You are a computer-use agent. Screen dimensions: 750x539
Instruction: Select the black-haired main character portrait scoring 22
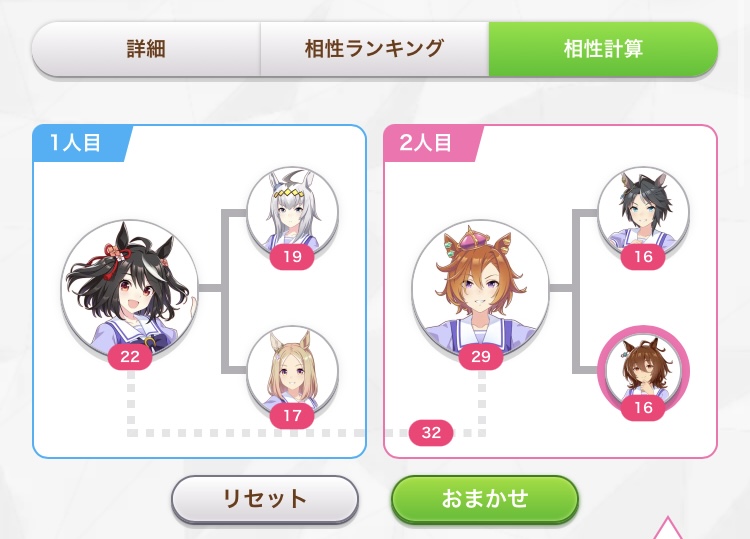(130, 288)
